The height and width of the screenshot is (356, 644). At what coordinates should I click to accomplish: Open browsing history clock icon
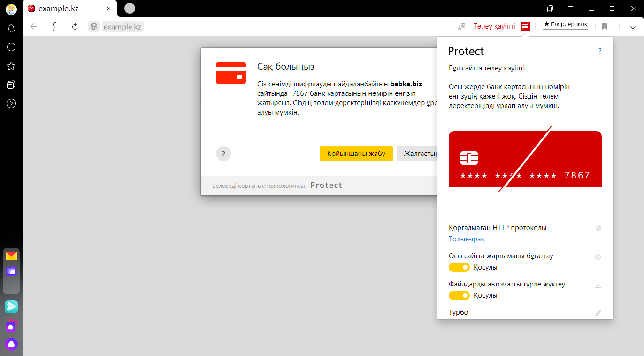11,47
